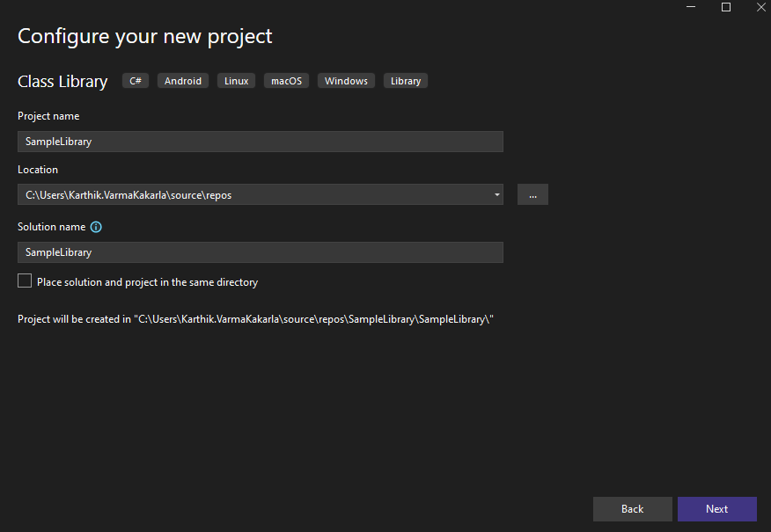Go Back to the previous step
Screen dimensions: 771x532
(x=632, y=509)
